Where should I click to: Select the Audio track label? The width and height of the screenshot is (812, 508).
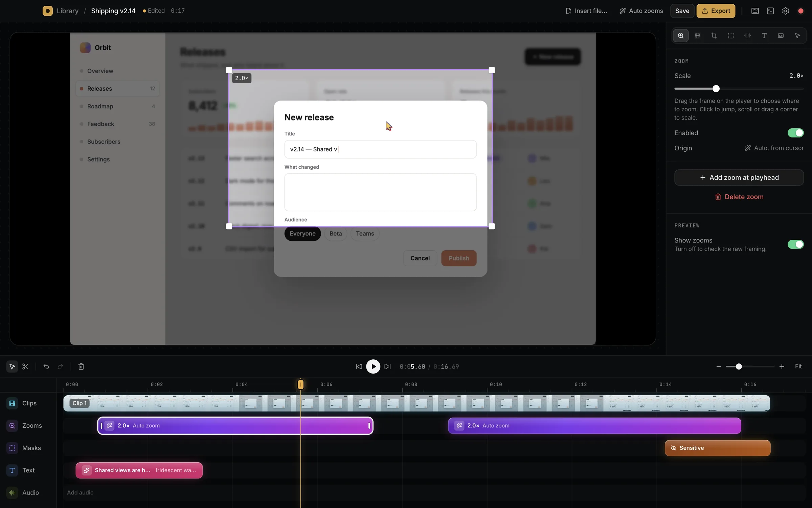(x=30, y=492)
